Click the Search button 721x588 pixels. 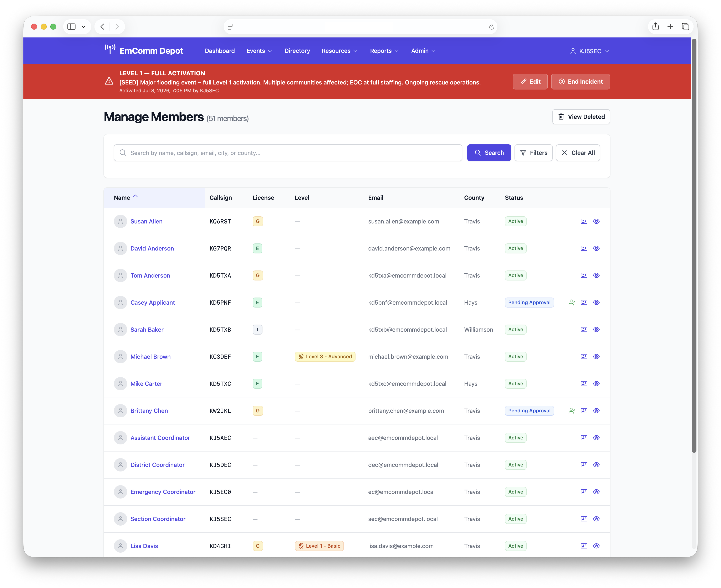click(x=489, y=153)
